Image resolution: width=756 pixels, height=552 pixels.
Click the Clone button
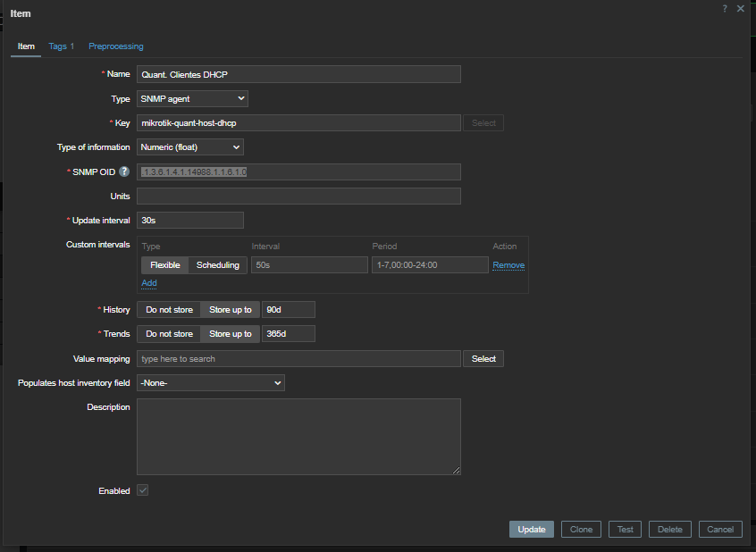point(581,530)
